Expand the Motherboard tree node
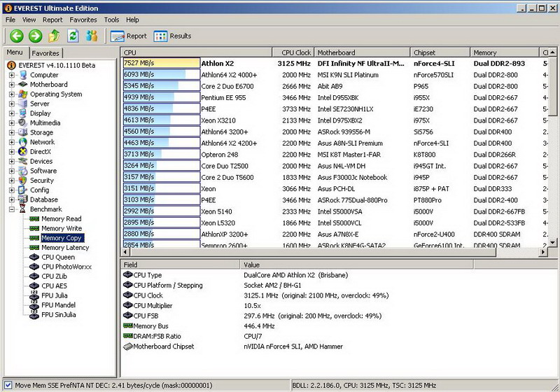560x392 pixels. (12, 85)
